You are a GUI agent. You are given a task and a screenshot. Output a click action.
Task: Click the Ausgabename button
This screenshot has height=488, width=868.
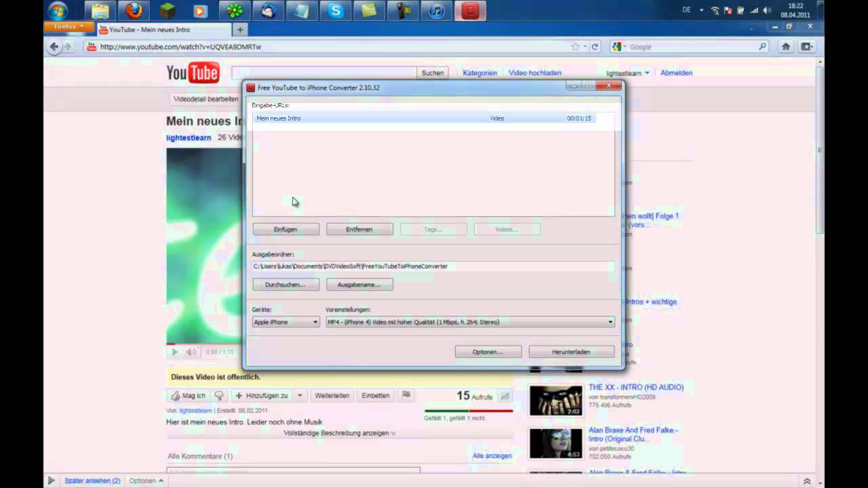(x=359, y=285)
